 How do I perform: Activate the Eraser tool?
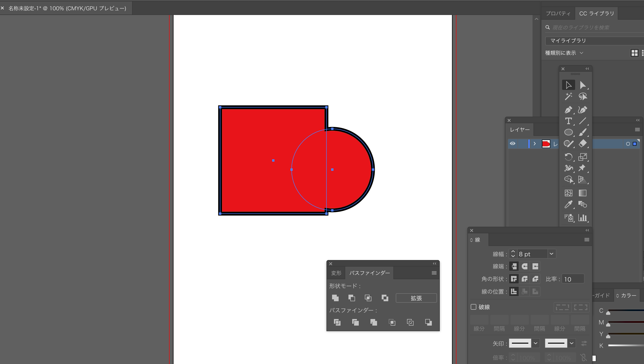pos(582,143)
